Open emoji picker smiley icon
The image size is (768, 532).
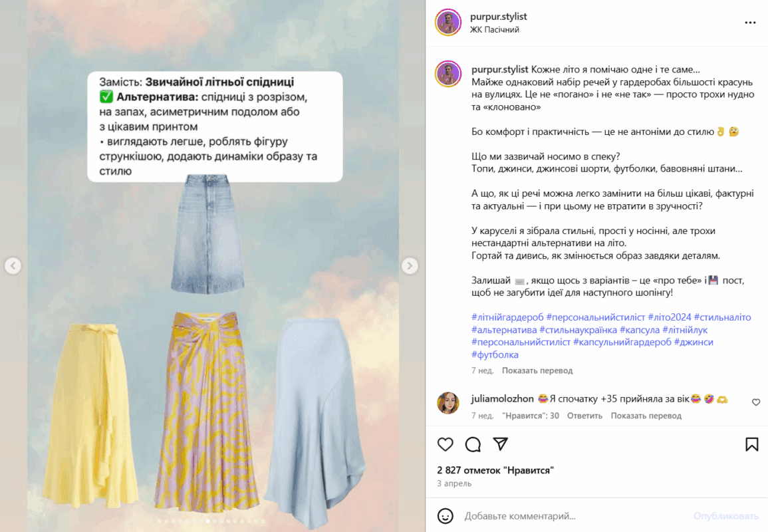click(x=445, y=516)
